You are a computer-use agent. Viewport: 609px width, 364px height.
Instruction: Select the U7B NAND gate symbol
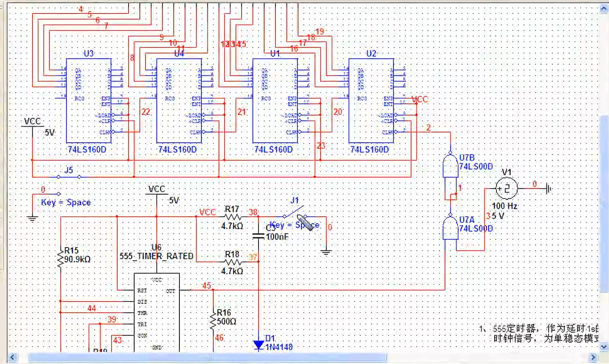(450, 165)
